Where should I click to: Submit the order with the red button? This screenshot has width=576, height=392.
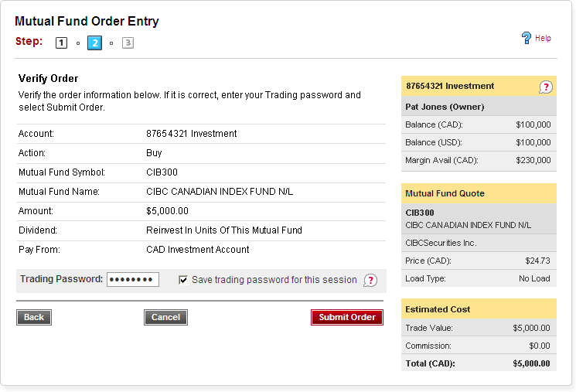(x=347, y=317)
